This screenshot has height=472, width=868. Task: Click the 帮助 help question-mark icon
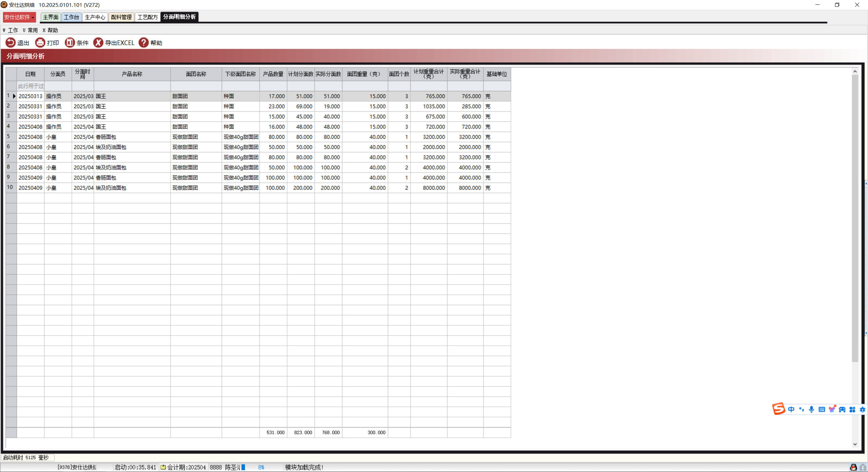coord(143,43)
